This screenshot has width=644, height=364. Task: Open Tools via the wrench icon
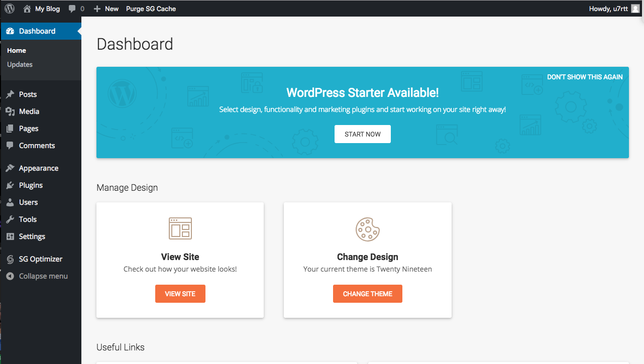click(10, 219)
